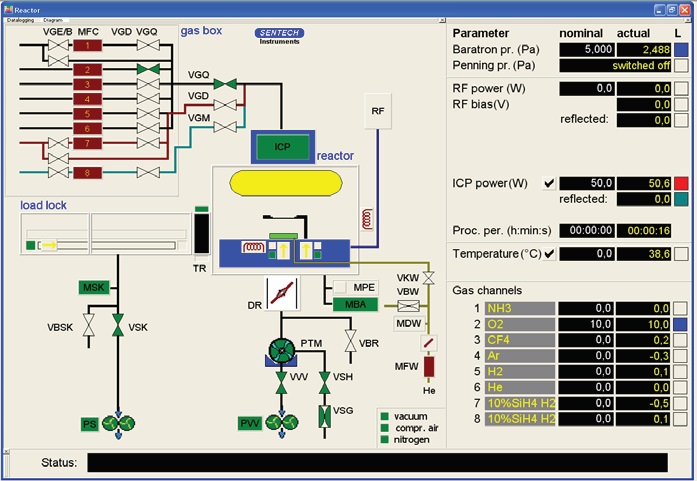This screenshot has height=481, width=697.
Task: Select the He gas channel name
Action: 520,387
